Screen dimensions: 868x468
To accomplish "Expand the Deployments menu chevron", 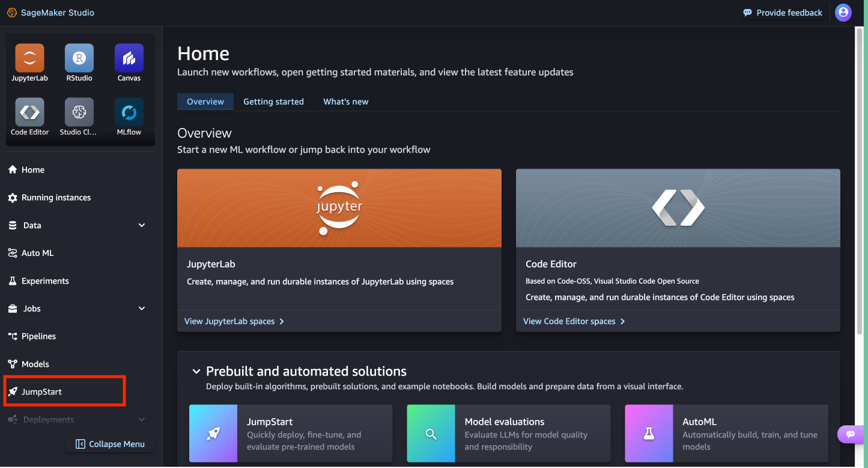I will click(142, 419).
